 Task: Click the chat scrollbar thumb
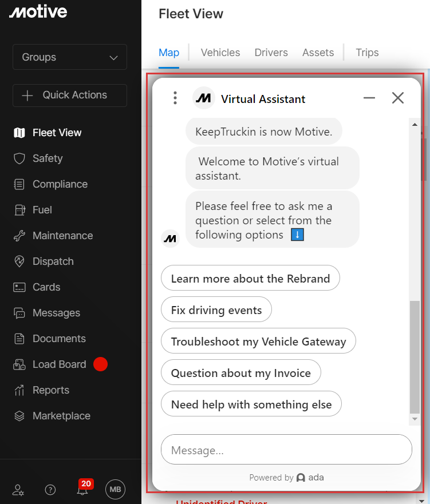coord(415,358)
